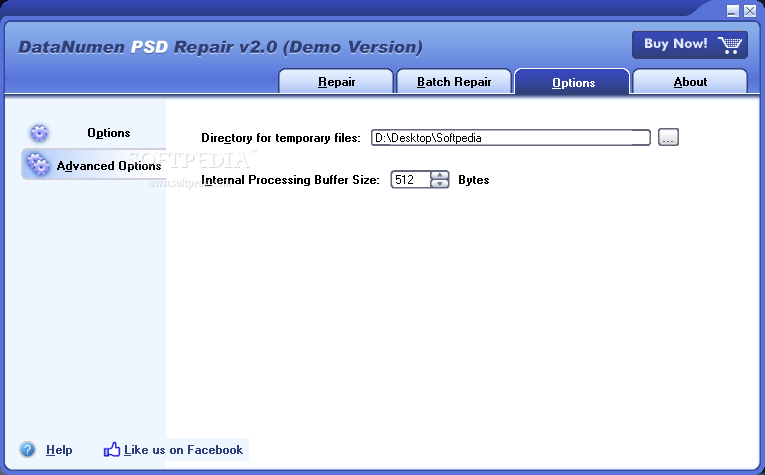Open the Repair tab
This screenshot has width=765, height=475.
coord(336,81)
